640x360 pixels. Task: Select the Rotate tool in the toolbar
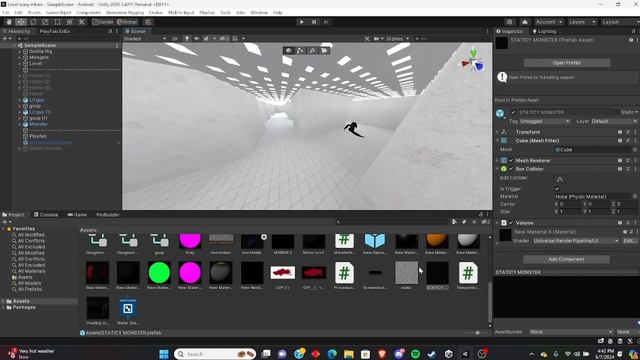[x=33, y=22]
